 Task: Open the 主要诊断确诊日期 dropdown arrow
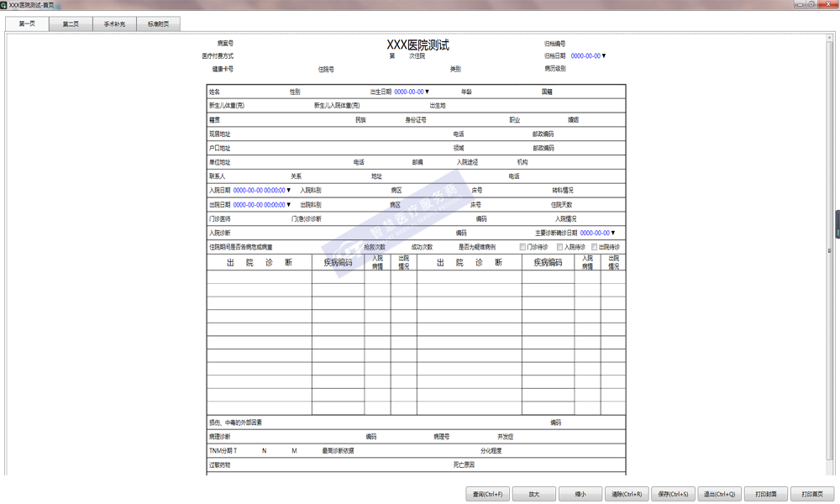click(x=613, y=233)
